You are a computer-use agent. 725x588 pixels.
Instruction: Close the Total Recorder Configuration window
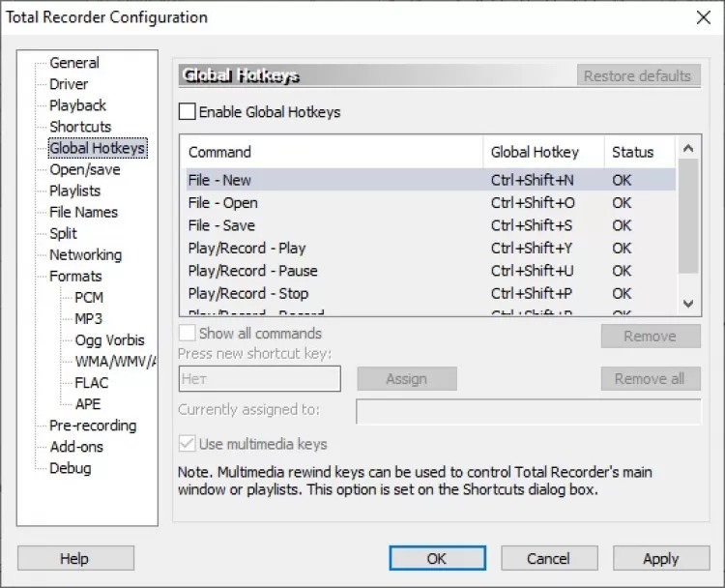point(704,17)
